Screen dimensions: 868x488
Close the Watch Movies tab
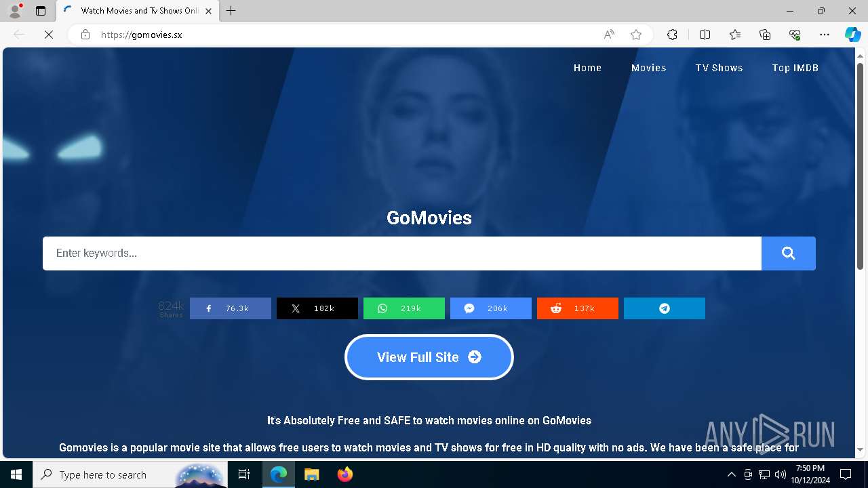208,11
